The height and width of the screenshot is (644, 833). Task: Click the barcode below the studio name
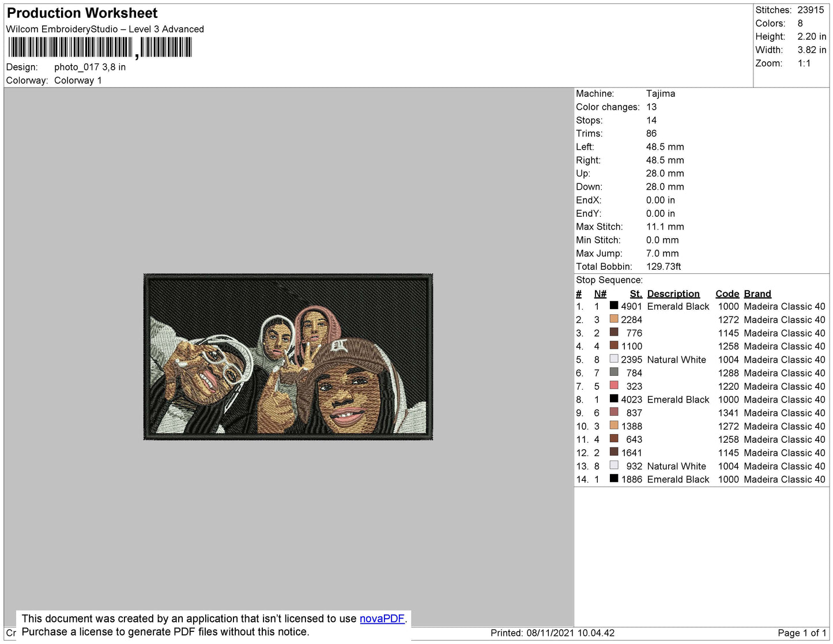(100, 47)
